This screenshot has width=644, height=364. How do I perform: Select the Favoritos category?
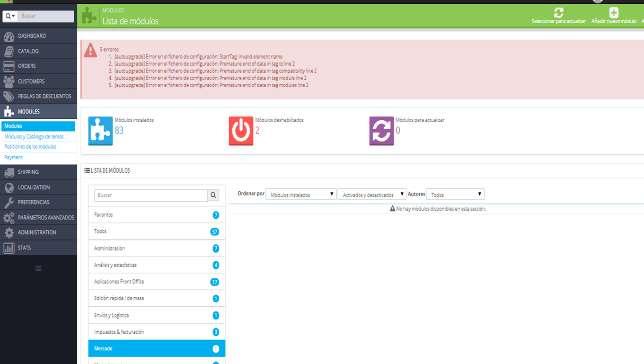[x=157, y=215]
